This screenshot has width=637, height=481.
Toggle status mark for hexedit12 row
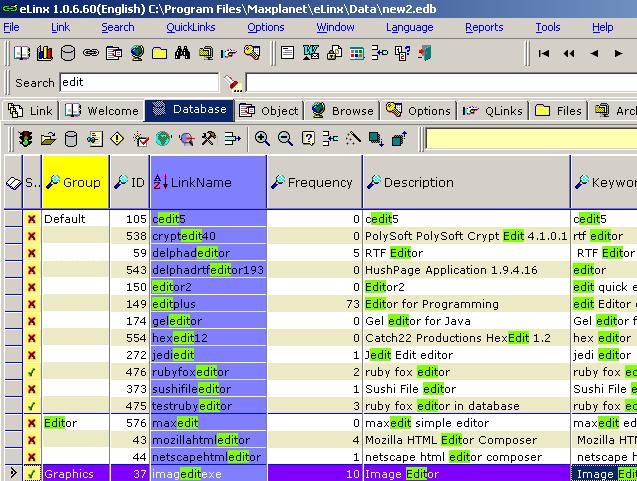point(32,338)
